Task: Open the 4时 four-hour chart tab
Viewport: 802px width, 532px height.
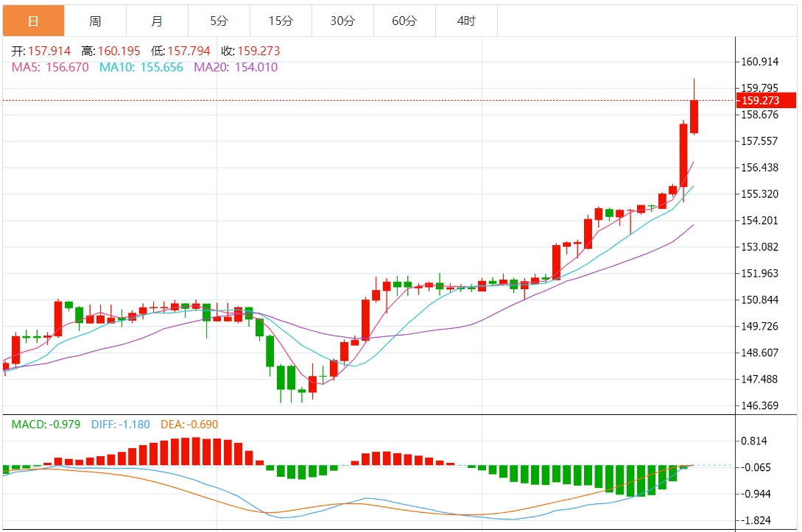Action: coord(466,21)
